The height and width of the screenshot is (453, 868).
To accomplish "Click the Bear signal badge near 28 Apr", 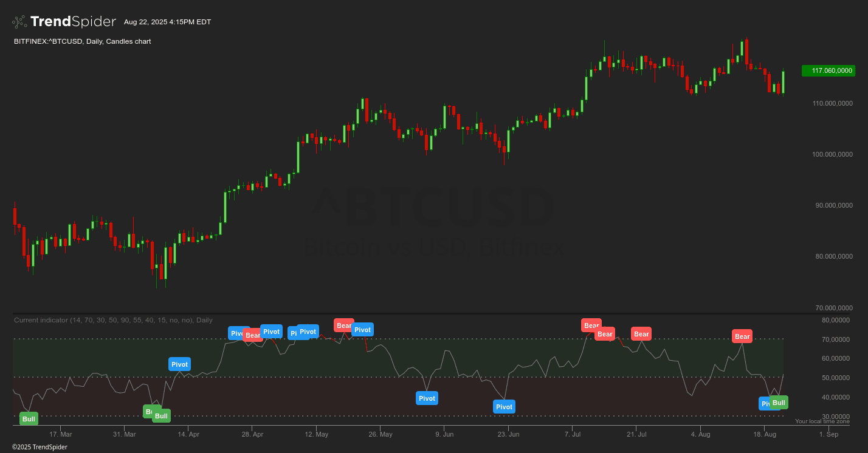I will [x=253, y=335].
